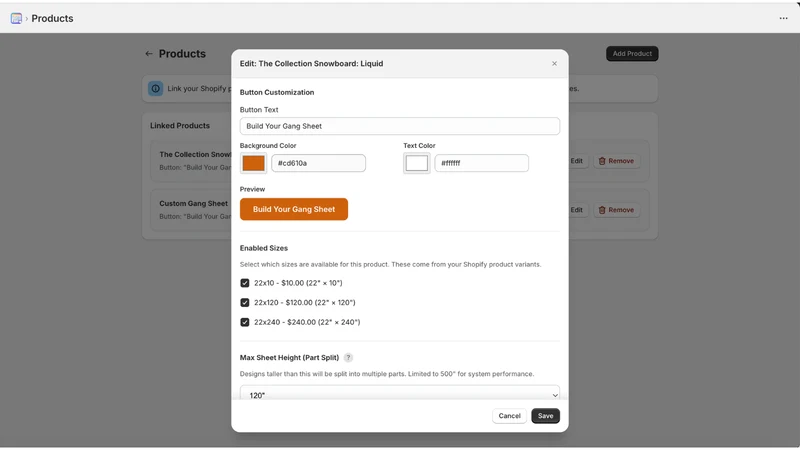Open the Max Sheet Height 120" dropdown
This screenshot has width=800, height=450.
tap(399, 394)
